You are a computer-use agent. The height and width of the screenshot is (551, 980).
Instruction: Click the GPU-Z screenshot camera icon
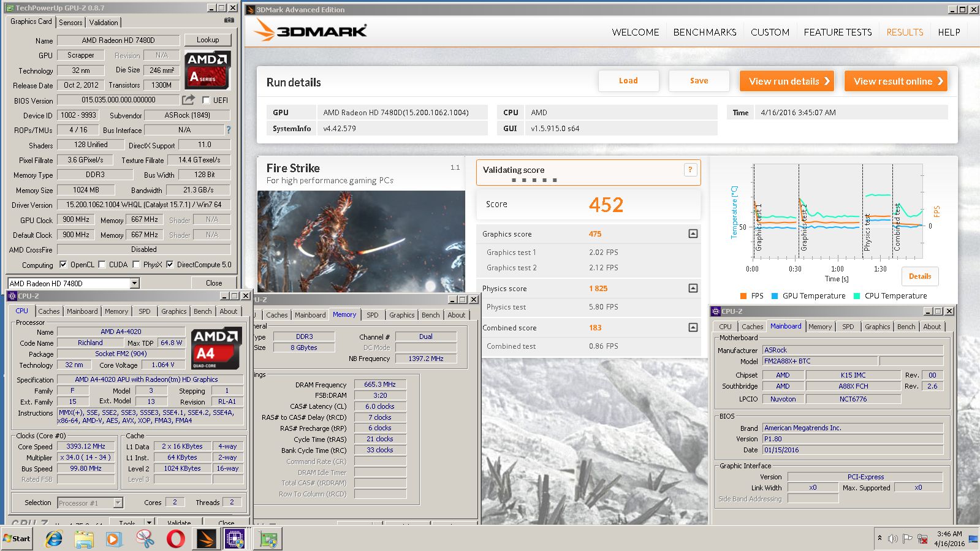tap(229, 20)
